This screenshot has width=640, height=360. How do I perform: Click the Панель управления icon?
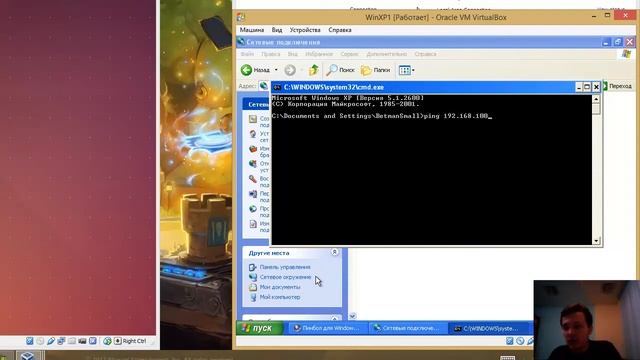(253, 267)
